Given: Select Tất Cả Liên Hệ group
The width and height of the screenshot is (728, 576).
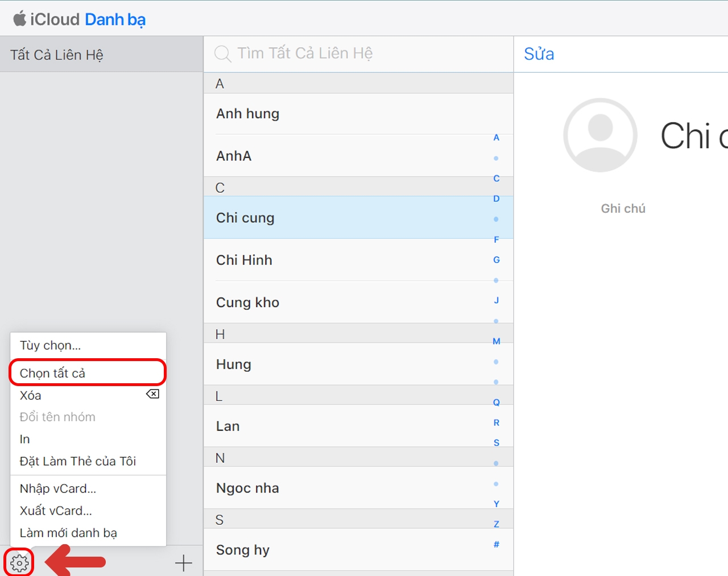Looking at the screenshot, I should [101, 55].
